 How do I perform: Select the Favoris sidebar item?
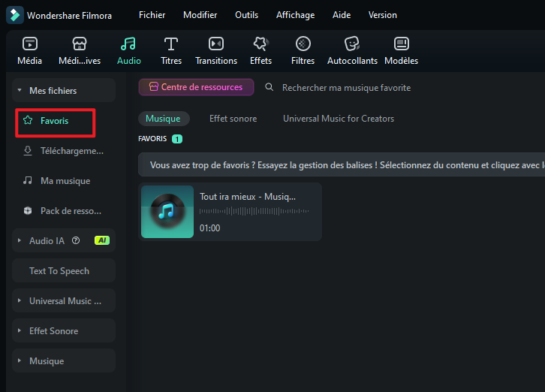[56, 122]
